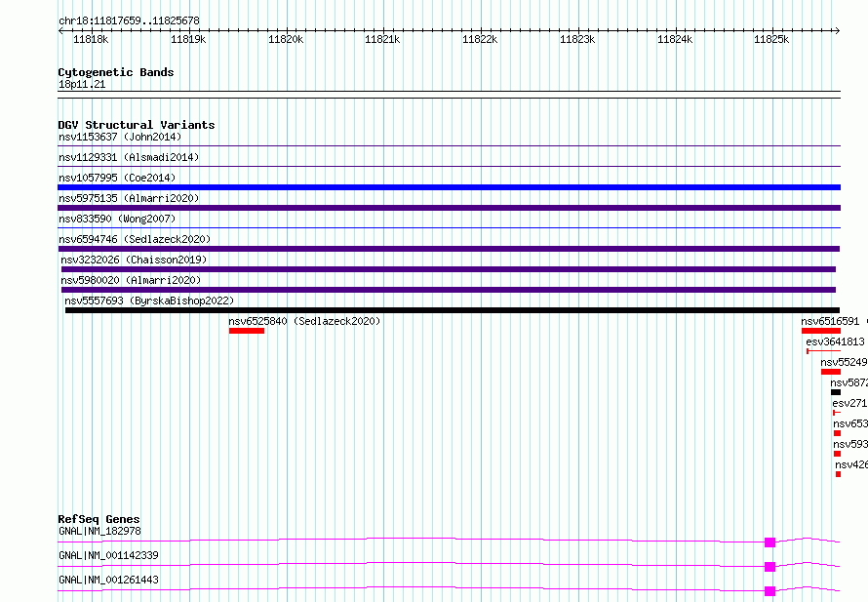Open variant nsv1057995 (Coe2014) label
Viewport: 868px width, 602px height.
pos(117,178)
